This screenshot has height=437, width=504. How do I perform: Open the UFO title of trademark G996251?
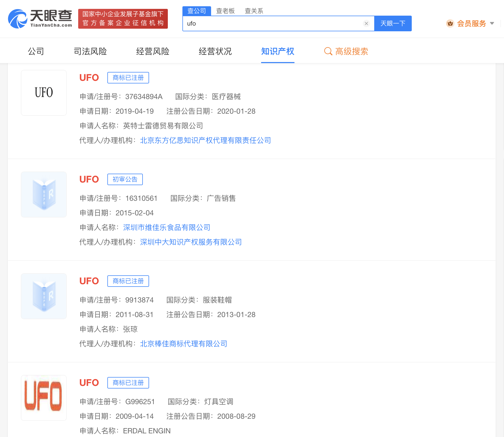[x=89, y=383]
